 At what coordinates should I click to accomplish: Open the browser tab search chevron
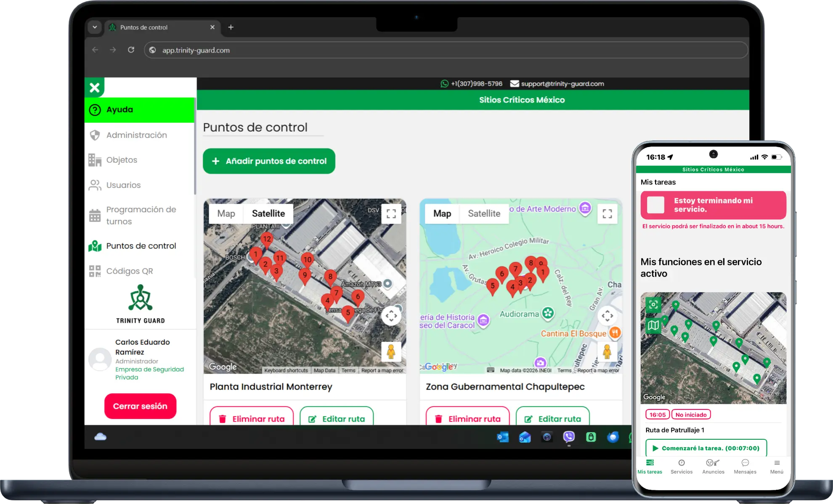(x=94, y=27)
